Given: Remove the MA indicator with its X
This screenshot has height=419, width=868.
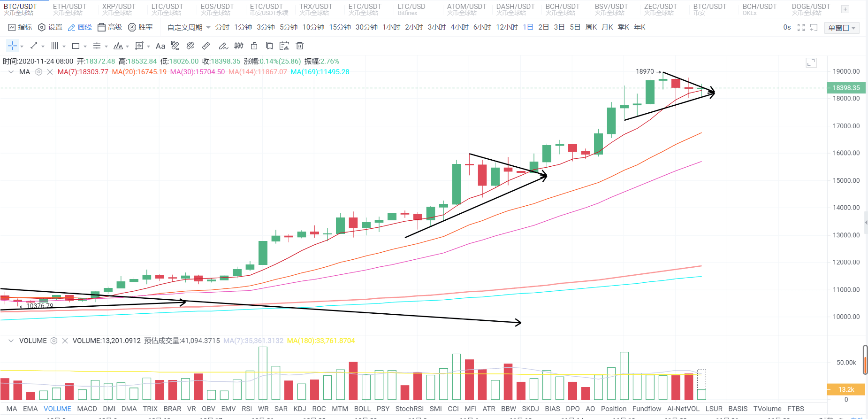Looking at the screenshot, I should (50, 72).
